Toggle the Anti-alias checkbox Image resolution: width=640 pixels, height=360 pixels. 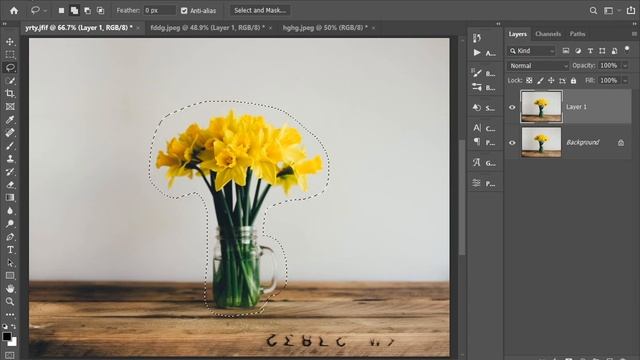[x=184, y=11]
